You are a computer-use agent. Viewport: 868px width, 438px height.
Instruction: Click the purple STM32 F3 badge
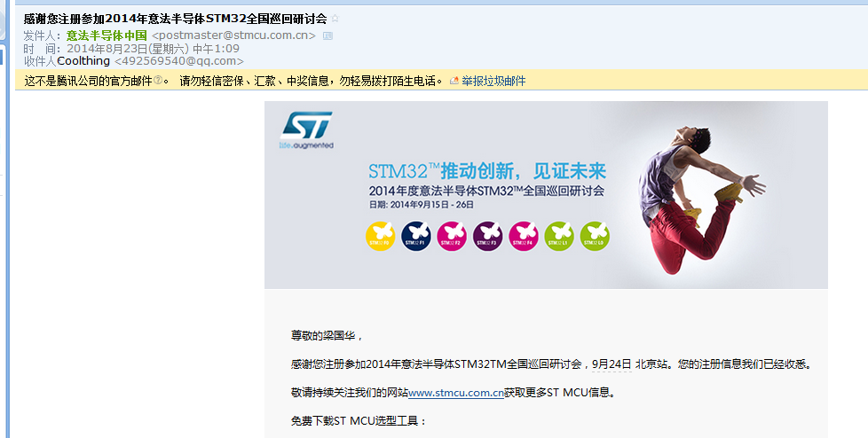(x=488, y=236)
